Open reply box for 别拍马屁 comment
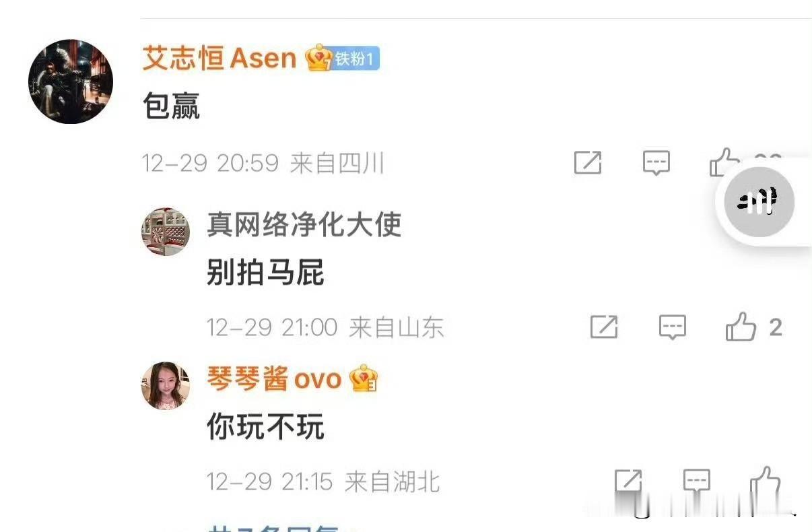This screenshot has width=812, height=532. [672, 327]
